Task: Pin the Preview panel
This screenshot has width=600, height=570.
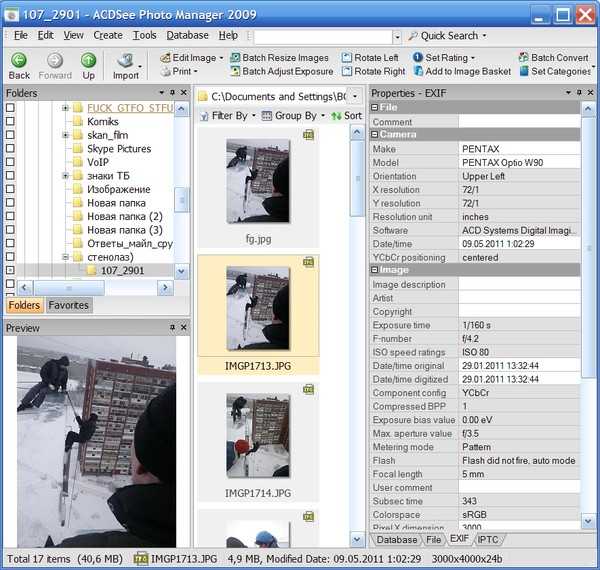Action: click(173, 327)
